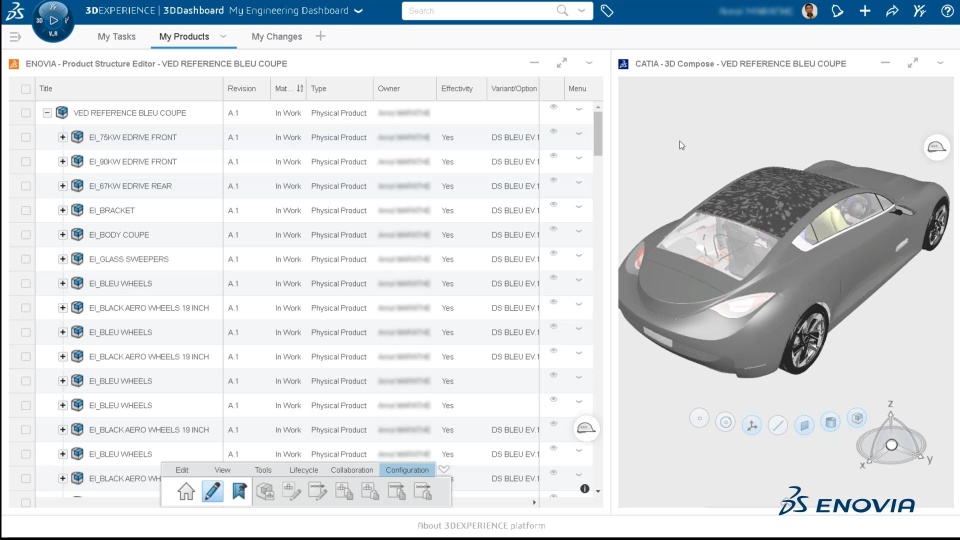The width and height of the screenshot is (960, 540).
Task: Select the concentric circle filter icon
Action: tap(726, 422)
